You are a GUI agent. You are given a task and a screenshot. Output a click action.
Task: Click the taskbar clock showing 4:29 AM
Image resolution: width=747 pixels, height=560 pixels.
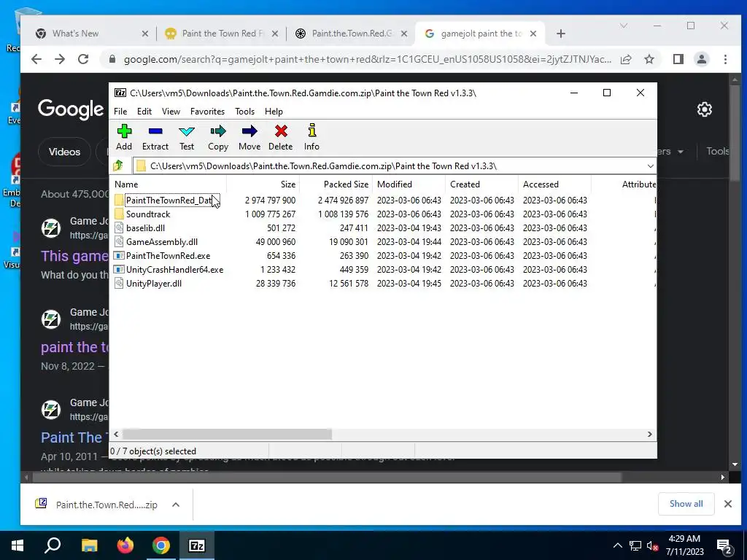(684, 545)
